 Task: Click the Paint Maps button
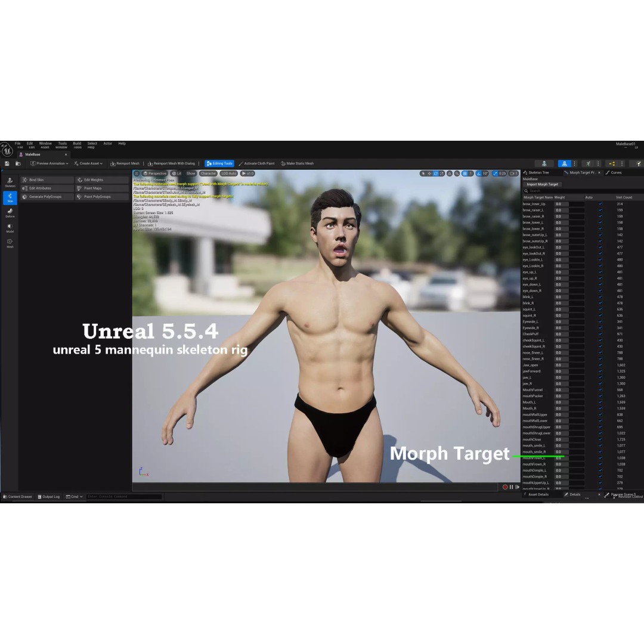click(x=102, y=188)
